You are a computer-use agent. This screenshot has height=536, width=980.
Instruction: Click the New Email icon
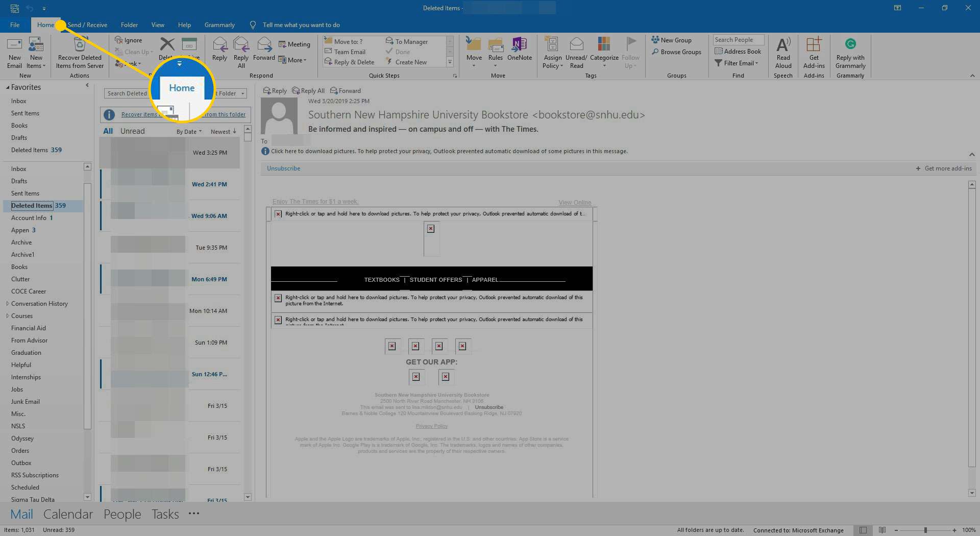pos(14,45)
